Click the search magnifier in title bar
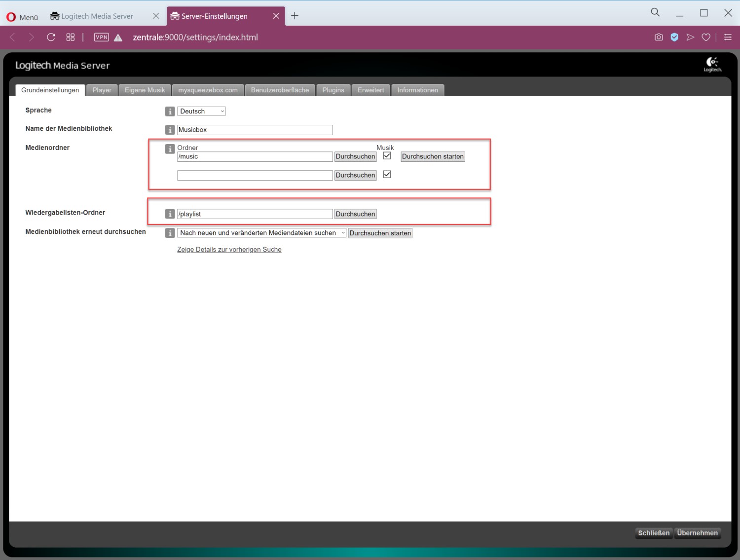The image size is (740, 560). coord(655,12)
